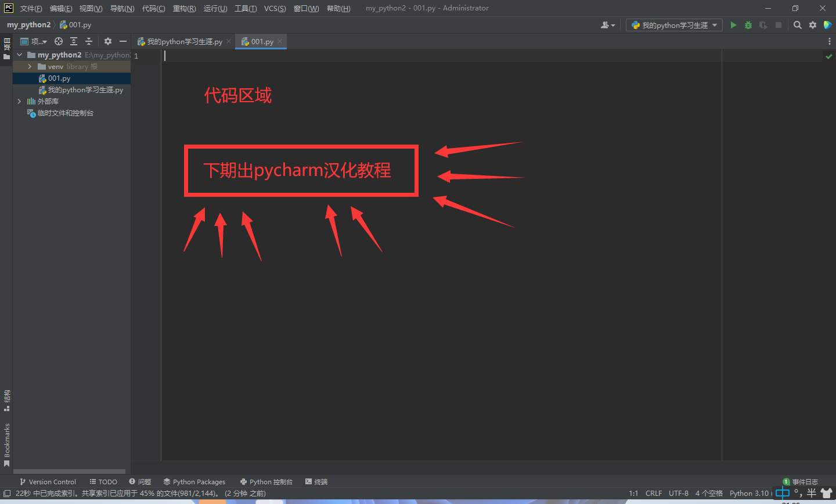The width and height of the screenshot is (836, 504).
Task: Open the 工具(T) menu
Action: pyautogui.click(x=246, y=8)
